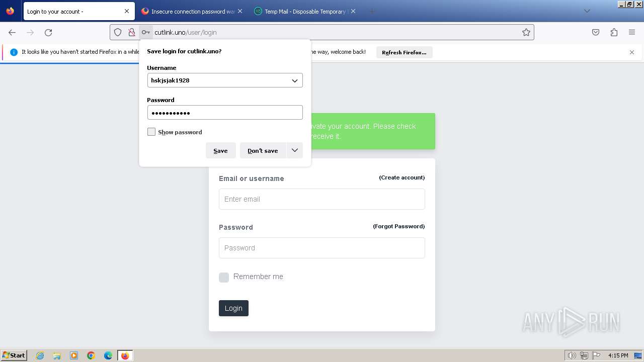Click the Firefox taskbar button
Image resolution: width=644 pixels, height=362 pixels.
125,355
